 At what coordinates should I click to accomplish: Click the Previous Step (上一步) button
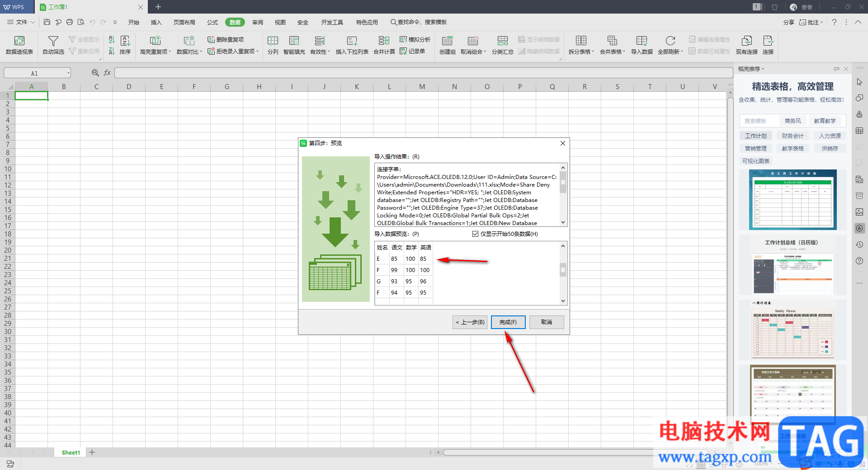[x=470, y=322]
